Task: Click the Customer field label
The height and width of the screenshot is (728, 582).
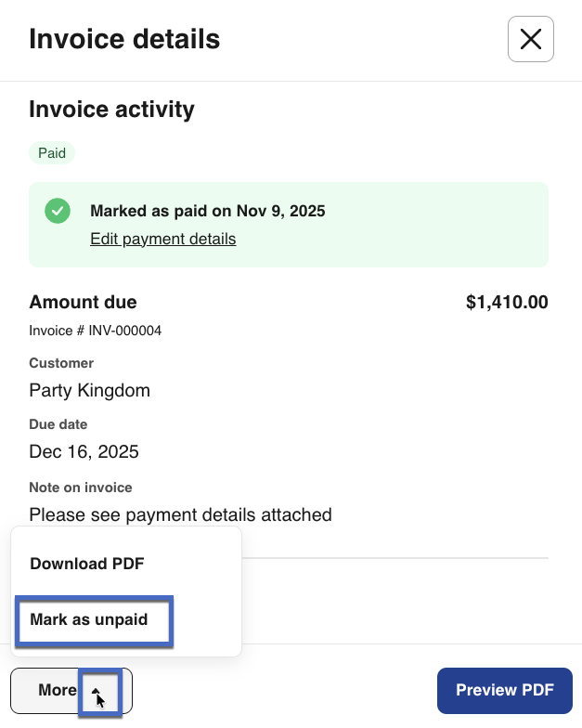Action: pos(61,363)
